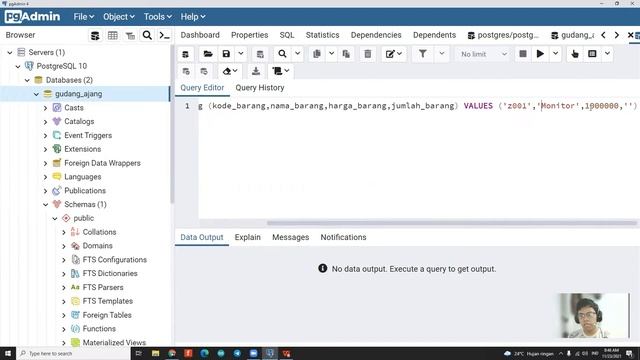Open the Save dropdown arrow

[241, 54]
